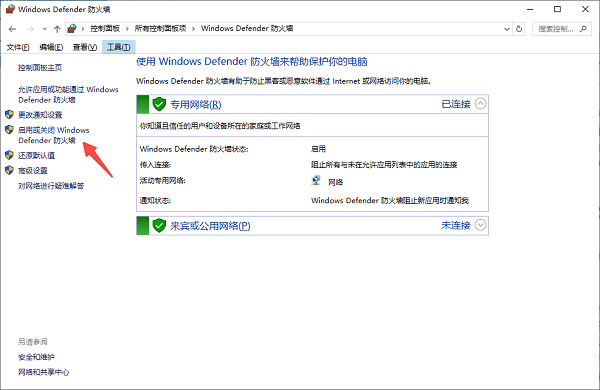Viewport: 600px width, 390px height.
Task: Expand the address bar history dropdown
Action: (507, 29)
